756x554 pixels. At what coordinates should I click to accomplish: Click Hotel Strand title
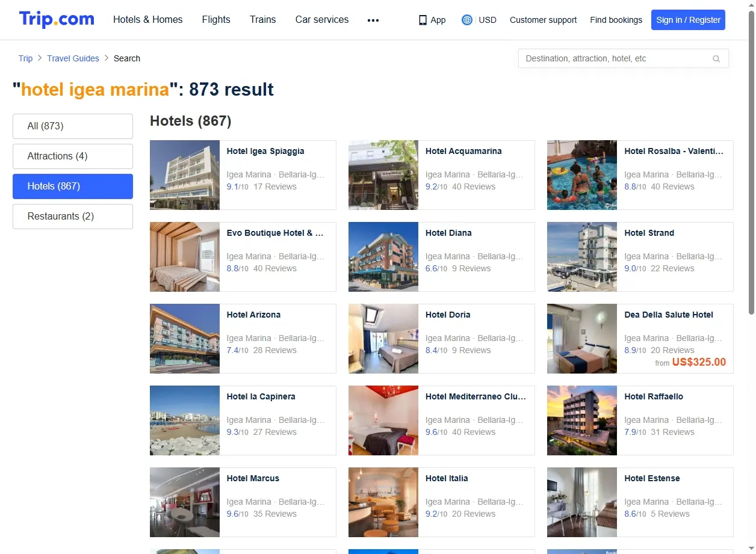649,233
